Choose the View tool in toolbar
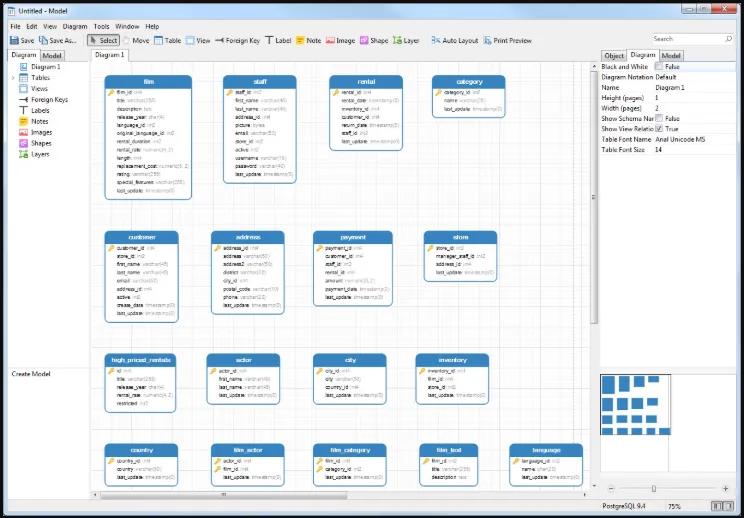The image size is (744, 518). [x=198, y=40]
